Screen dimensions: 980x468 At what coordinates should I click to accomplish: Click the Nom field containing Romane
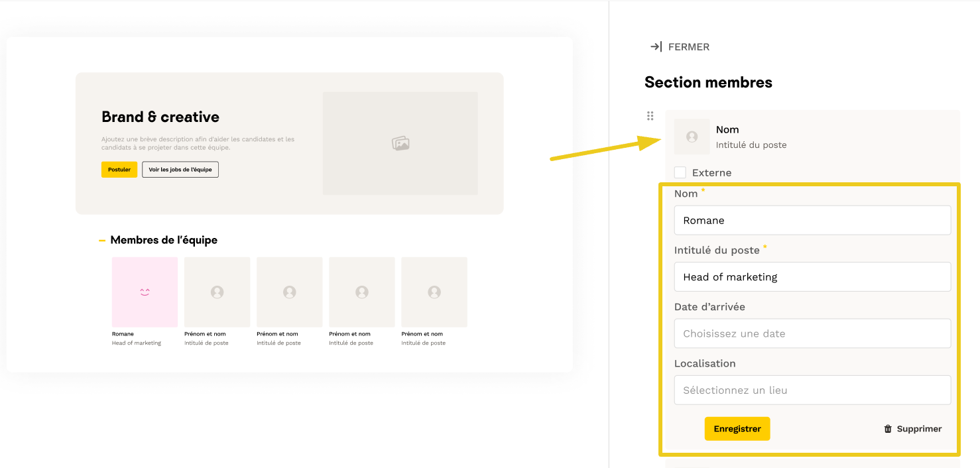pyautogui.click(x=812, y=220)
